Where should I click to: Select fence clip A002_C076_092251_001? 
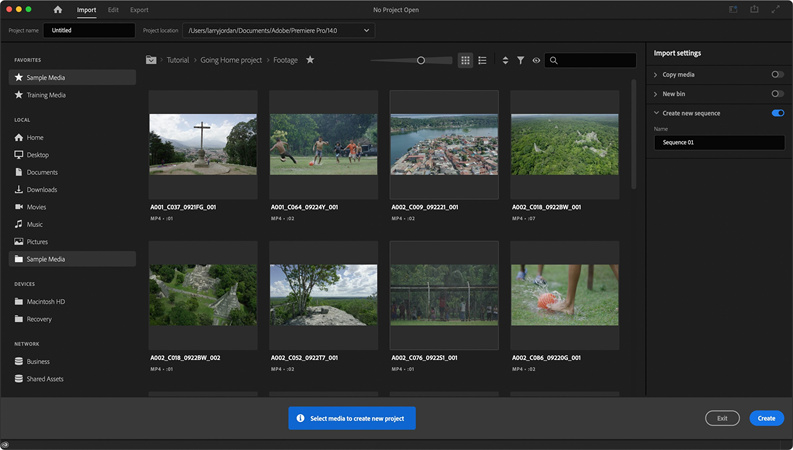pyautogui.click(x=444, y=295)
